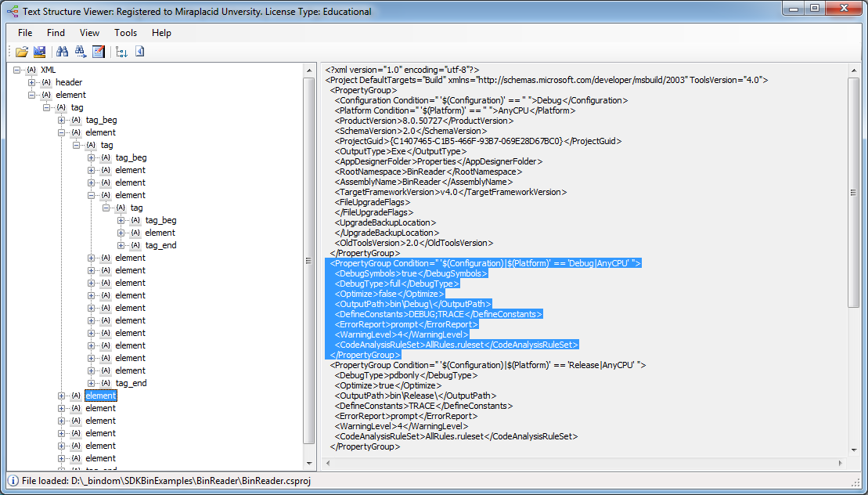
Task: Click the ProjectGuid line in the text pane
Action: click(x=477, y=141)
